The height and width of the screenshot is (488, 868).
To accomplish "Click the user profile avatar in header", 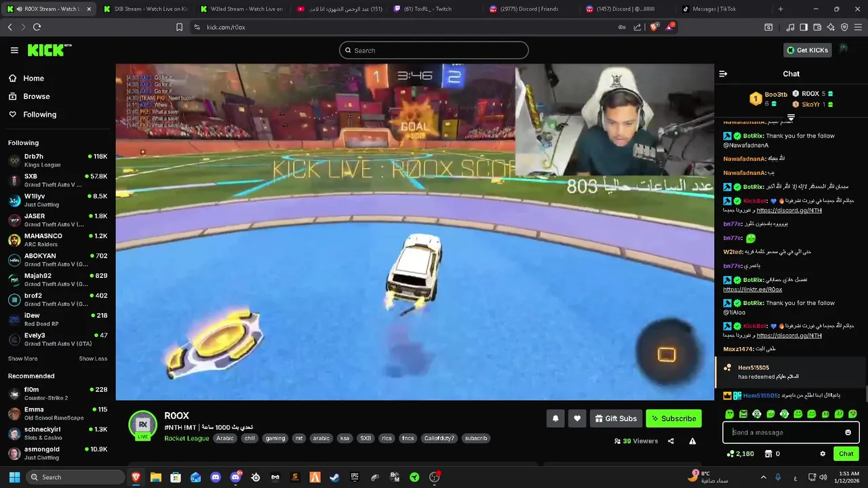I will tap(844, 49).
